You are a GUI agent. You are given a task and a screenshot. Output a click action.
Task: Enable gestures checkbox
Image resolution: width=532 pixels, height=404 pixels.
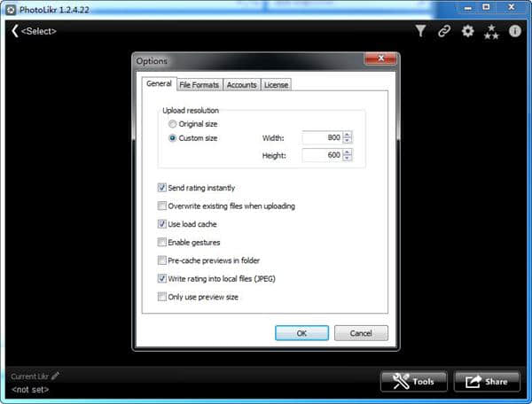click(161, 242)
